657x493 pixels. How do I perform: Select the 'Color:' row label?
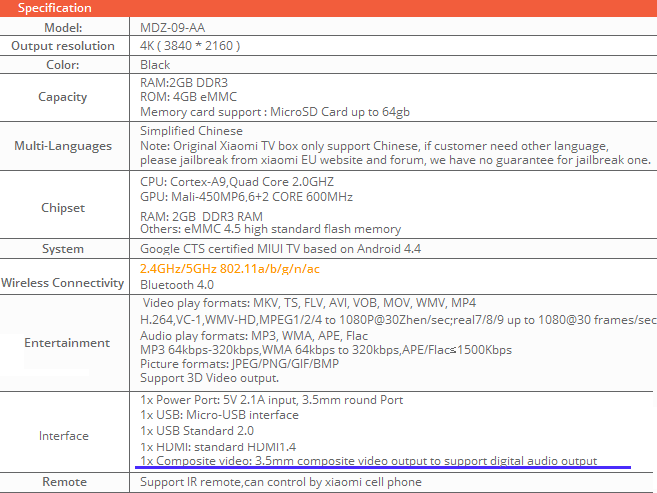[x=62, y=65]
